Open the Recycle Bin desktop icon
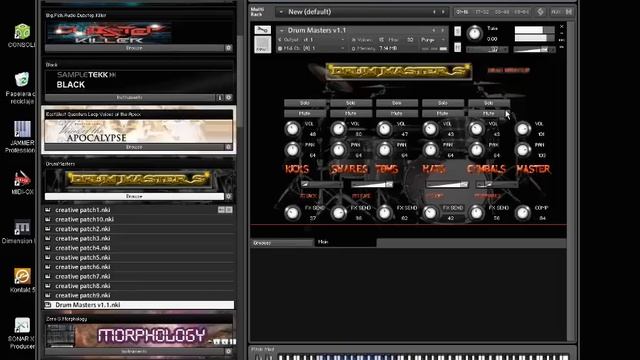 tap(22, 88)
